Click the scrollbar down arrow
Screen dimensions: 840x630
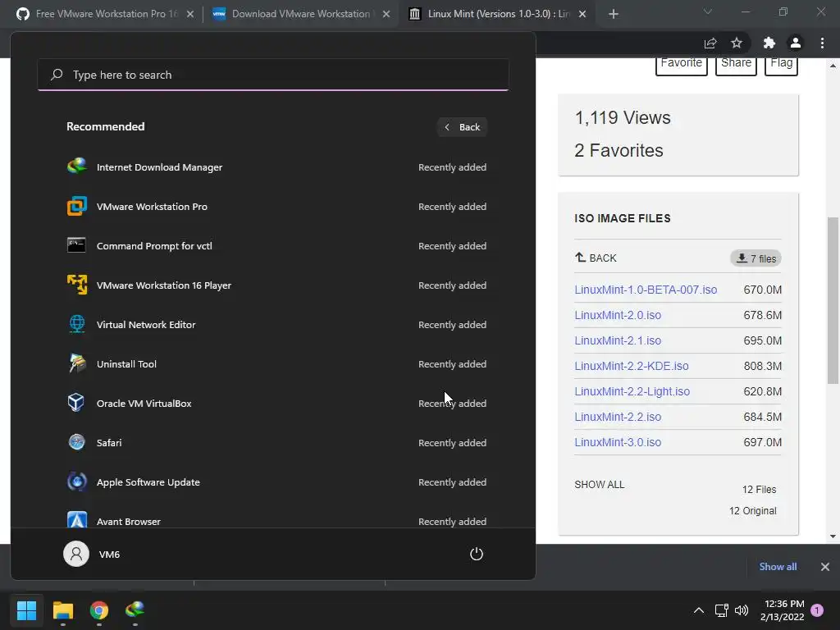point(833,536)
